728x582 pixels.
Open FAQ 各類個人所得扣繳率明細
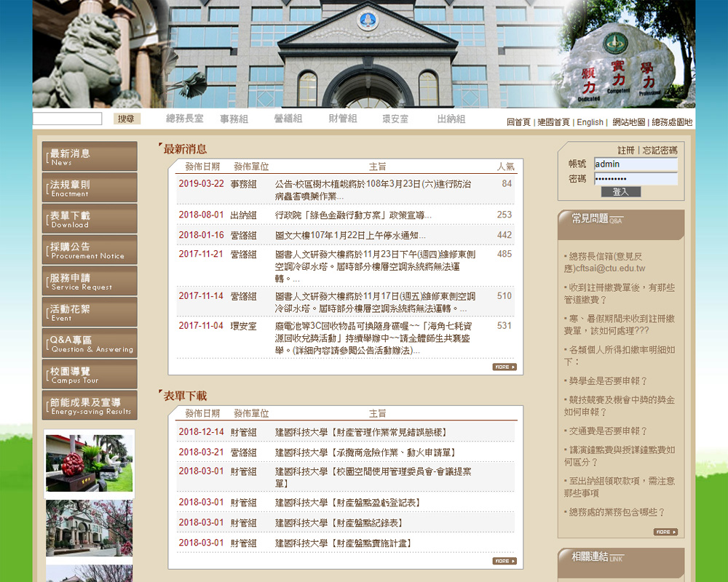(x=620, y=356)
